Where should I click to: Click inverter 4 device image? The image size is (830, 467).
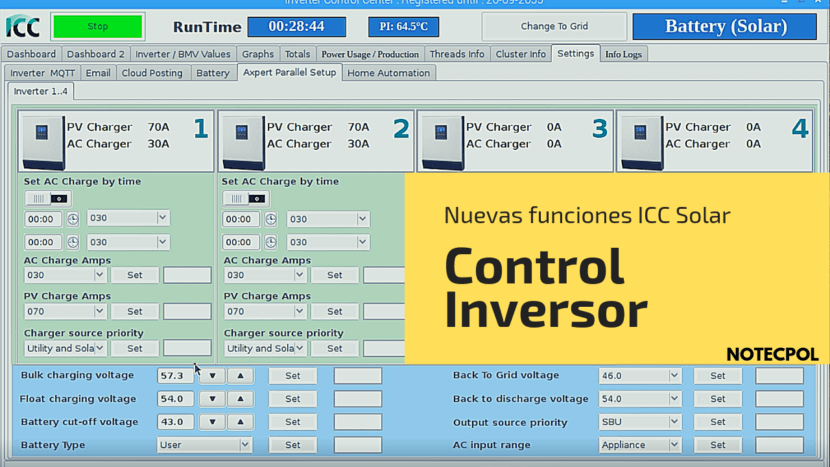tap(642, 141)
